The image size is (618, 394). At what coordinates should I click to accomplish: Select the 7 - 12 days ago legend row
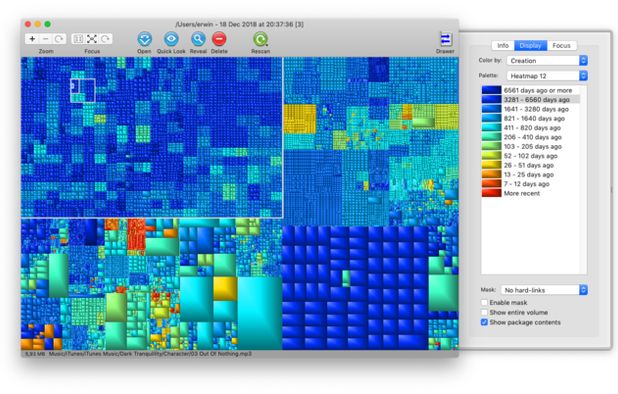tap(531, 184)
